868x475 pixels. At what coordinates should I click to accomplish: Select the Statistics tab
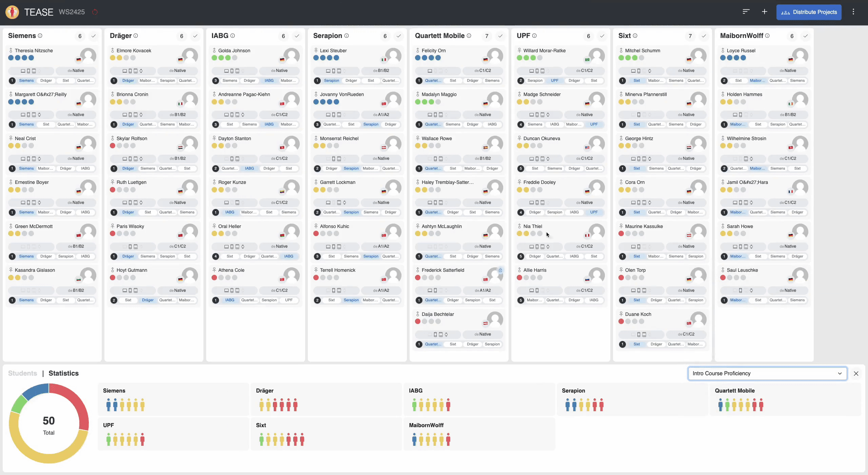click(63, 373)
